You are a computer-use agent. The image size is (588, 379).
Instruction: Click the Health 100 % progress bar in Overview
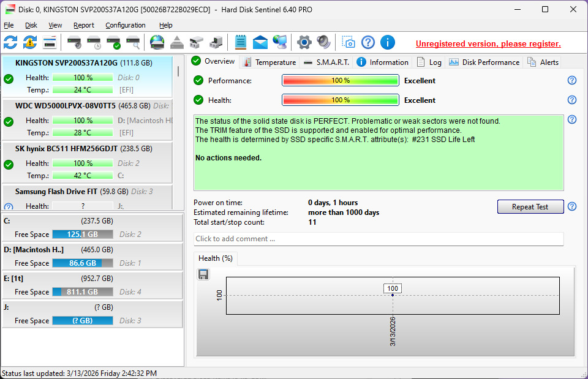tap(340, 100)
